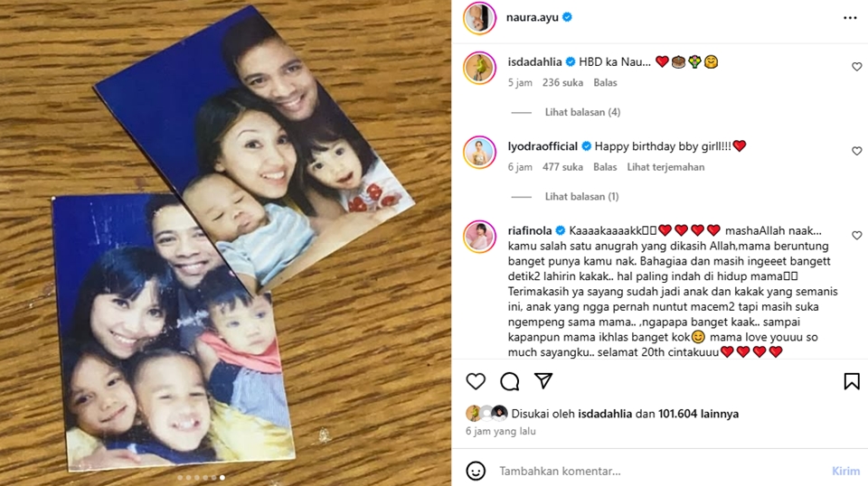
Task: Open naura.ayu profile picture
Action: click(479, 18)
